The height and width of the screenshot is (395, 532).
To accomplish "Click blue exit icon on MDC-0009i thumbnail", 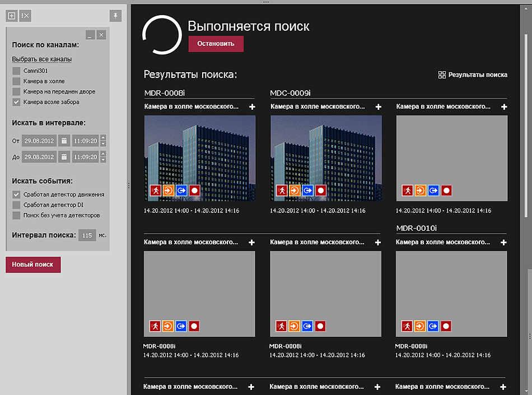I will pyautogui.click(x=308, y=190).
